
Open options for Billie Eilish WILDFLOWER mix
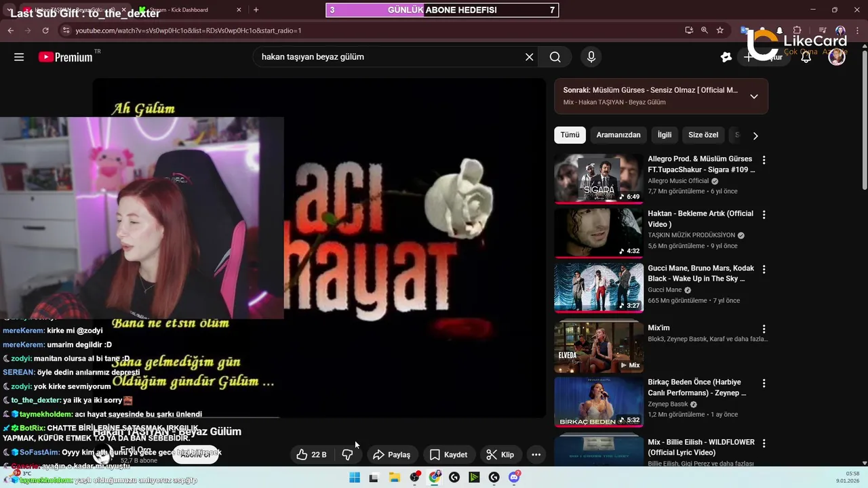pyautogui.click(x=764, y=443)
